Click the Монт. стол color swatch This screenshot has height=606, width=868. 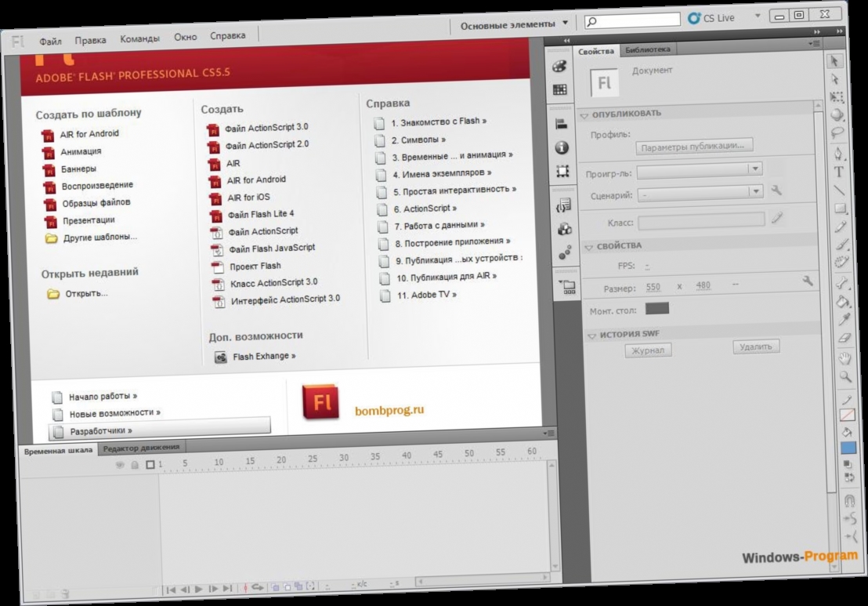[x=657, y=308]
